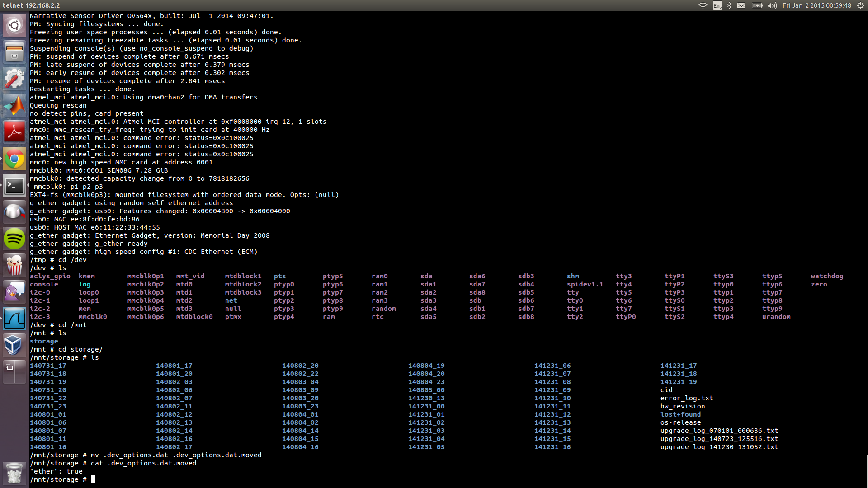868x488 pixels.
Task: Click the 'rtc' device entry
Action: coord(377,317)
